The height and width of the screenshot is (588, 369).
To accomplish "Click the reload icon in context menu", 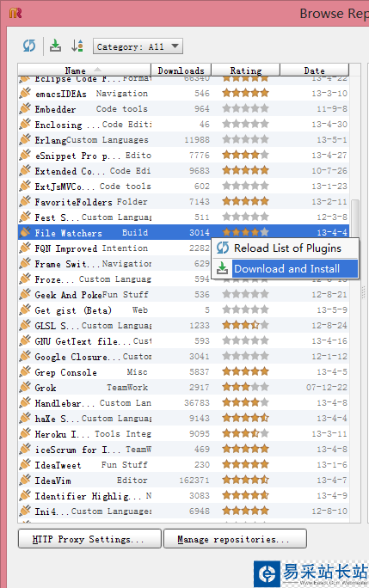I will pyautogui.click(x=223, y=248).
